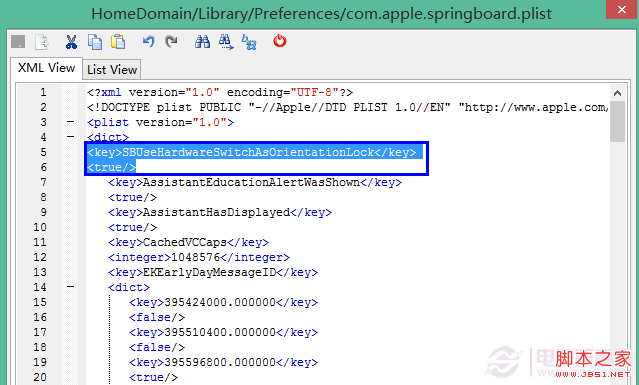
Task: Click the integer 1048576 line
Action: 199,257
